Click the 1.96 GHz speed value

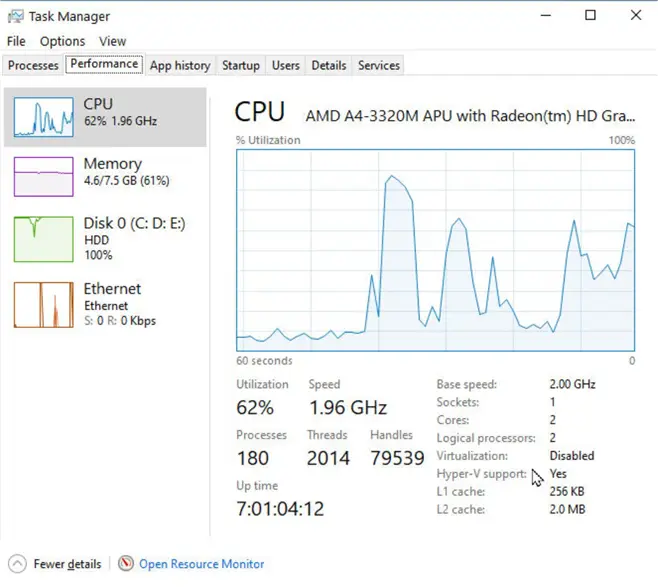pos(348,407)
